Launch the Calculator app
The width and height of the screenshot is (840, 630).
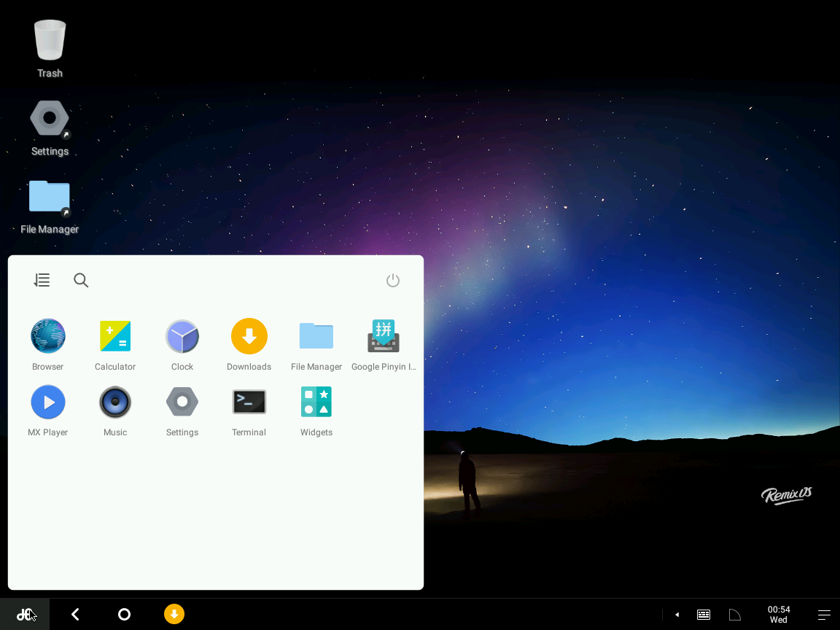click(114, 336)
